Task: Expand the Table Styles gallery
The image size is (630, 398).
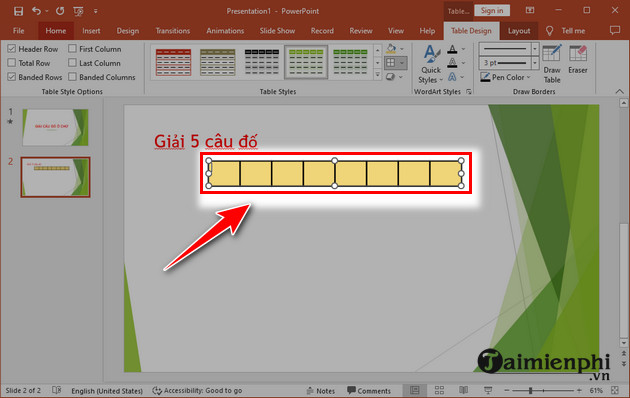Action: pyautogui.click(x=377, y=75)
